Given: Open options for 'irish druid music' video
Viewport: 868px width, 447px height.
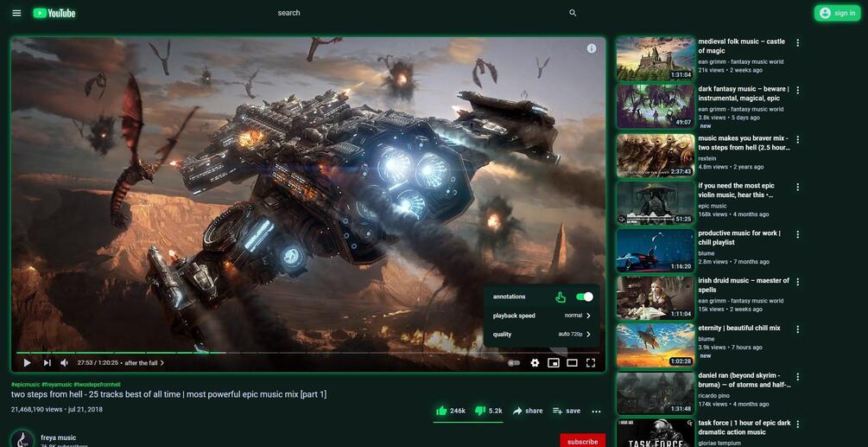Looking at the screenshot, I should pyautogui.click(x=798, y=282).
